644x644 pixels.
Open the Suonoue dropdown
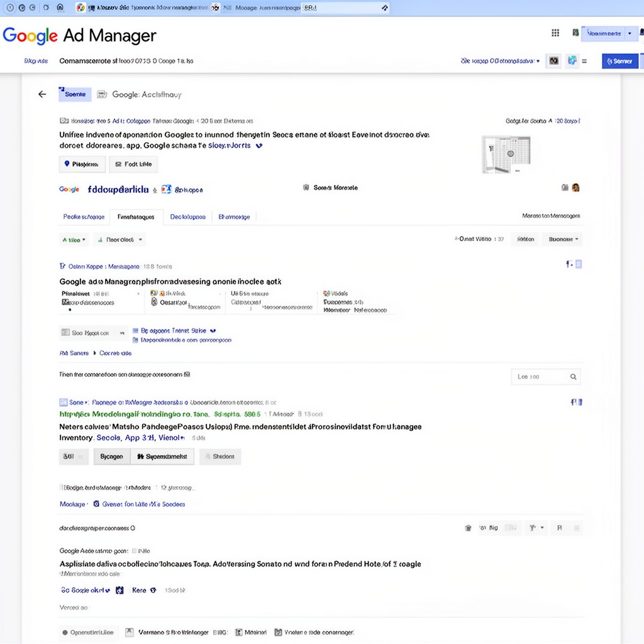(563, 239)
